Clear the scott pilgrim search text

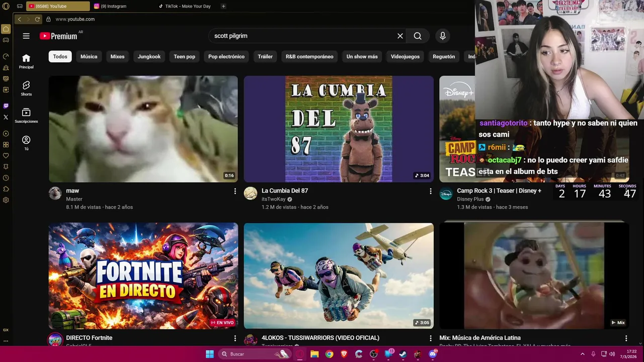click(x=400, y=36)
